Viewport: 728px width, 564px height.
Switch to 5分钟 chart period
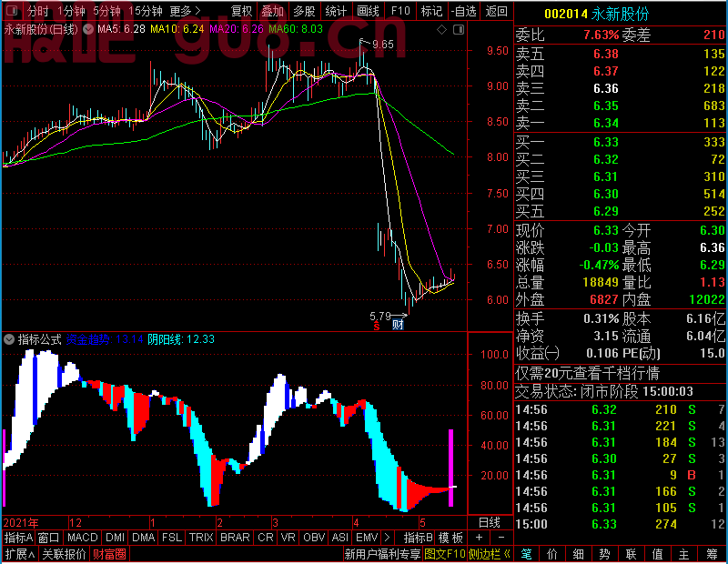[106, 11]
